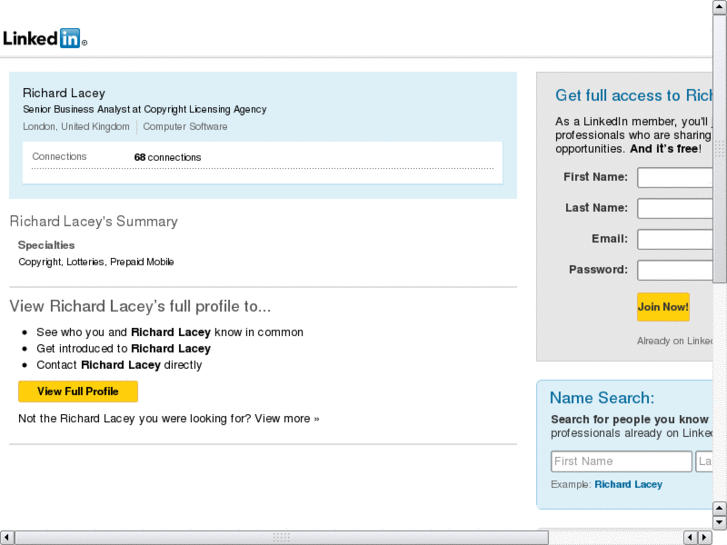Type in Name Search First Name box
This screenshot has height=545, width=727.
[x=621, y=461]
